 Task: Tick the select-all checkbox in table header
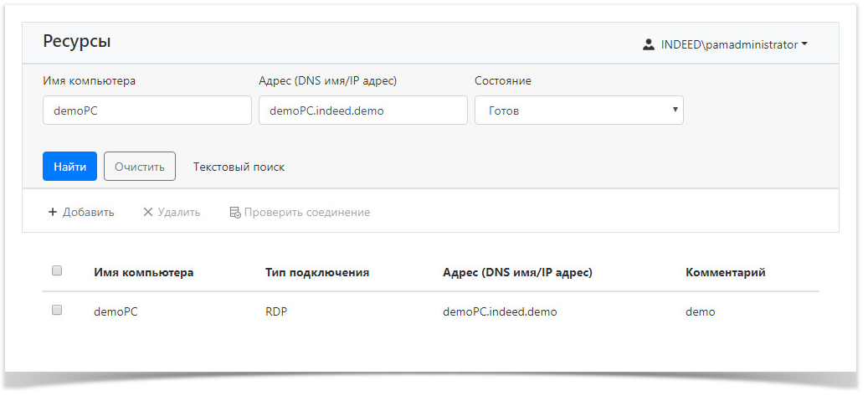(x=57, y=270)
